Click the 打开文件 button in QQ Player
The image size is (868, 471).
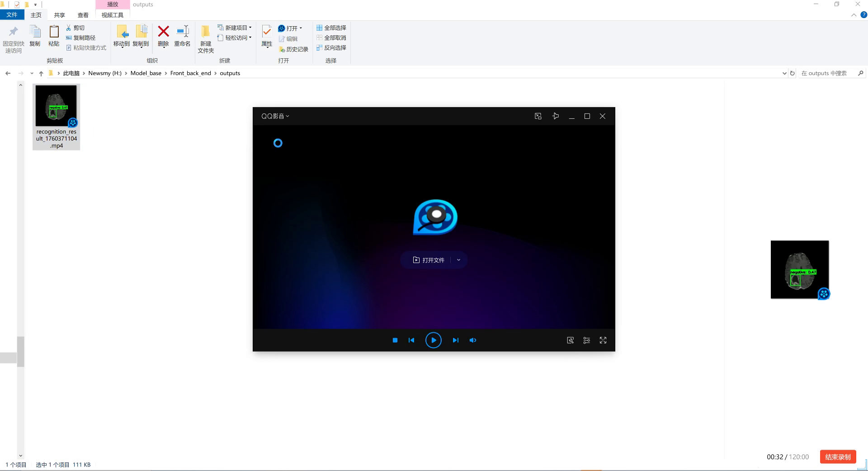pyautogui.click(x=429, y=260)
